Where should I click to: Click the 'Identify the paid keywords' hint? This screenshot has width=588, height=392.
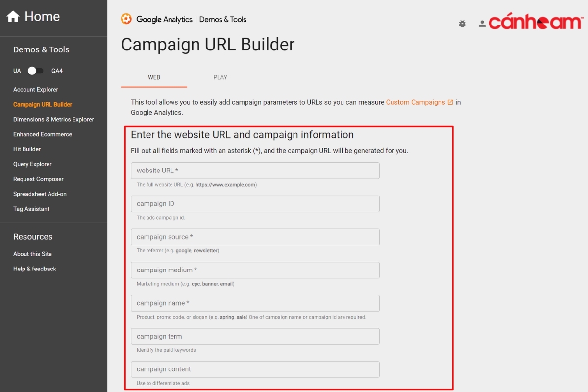[166, 350]
